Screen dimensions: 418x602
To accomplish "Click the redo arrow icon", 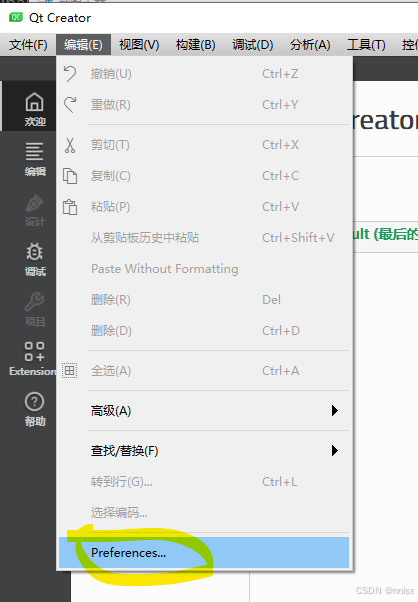I will click(70, 104).
